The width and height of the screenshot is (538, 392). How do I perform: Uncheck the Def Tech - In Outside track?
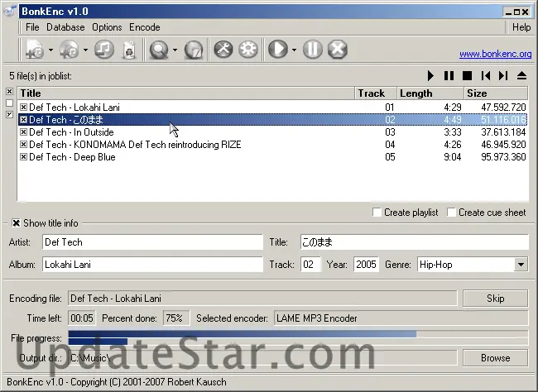point(23,132)
